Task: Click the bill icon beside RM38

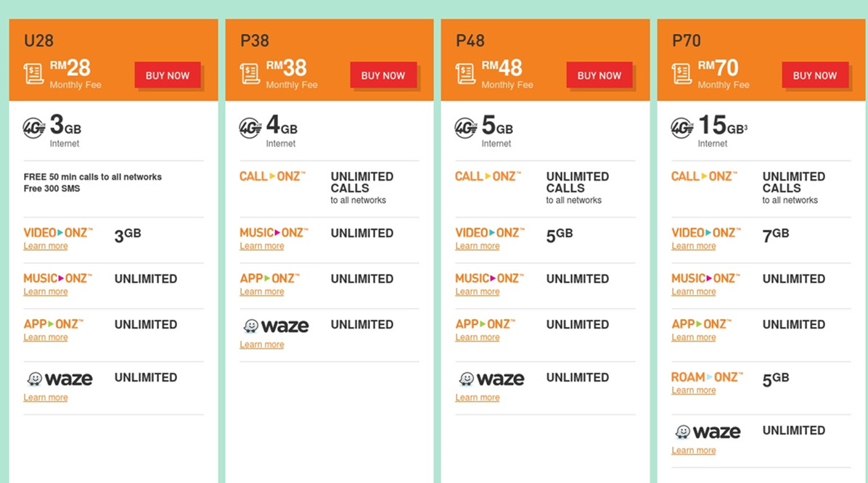Action: (x=250, y=73)
